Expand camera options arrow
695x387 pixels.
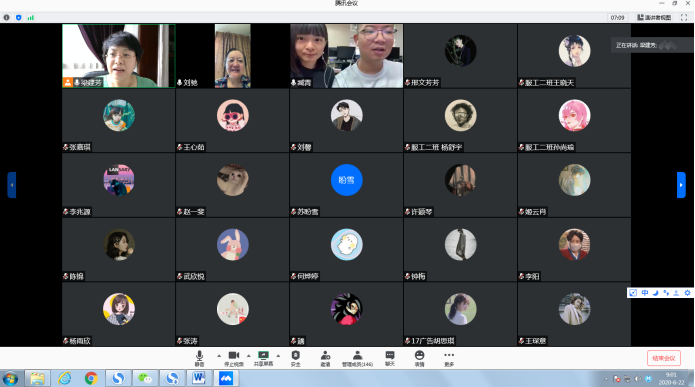tap(248, 356)
